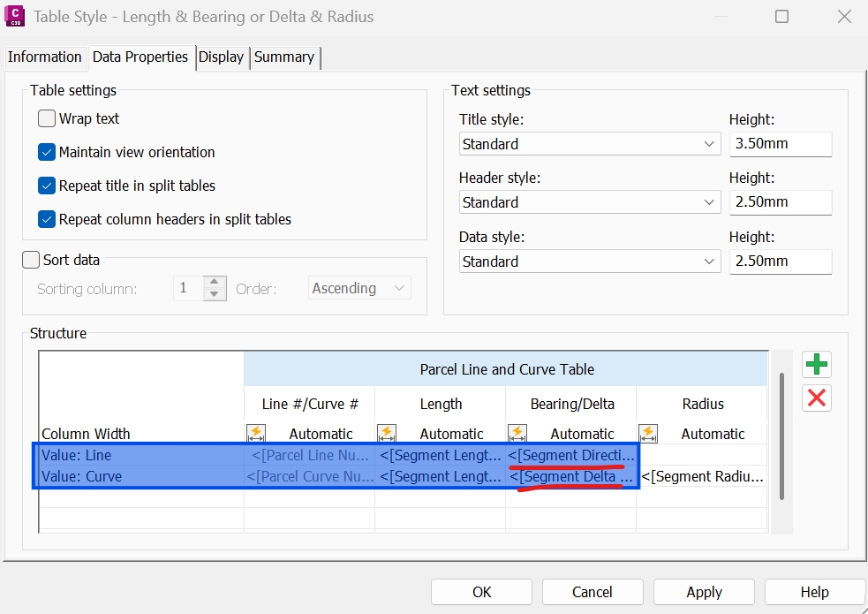Select the Length column header
868x614 pixels.
[440, 404]
